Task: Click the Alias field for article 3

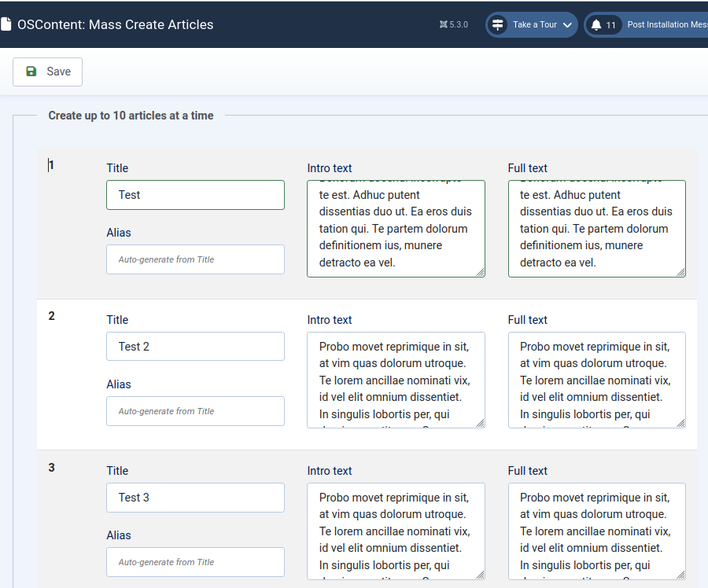Action: (x=195, y=562)
